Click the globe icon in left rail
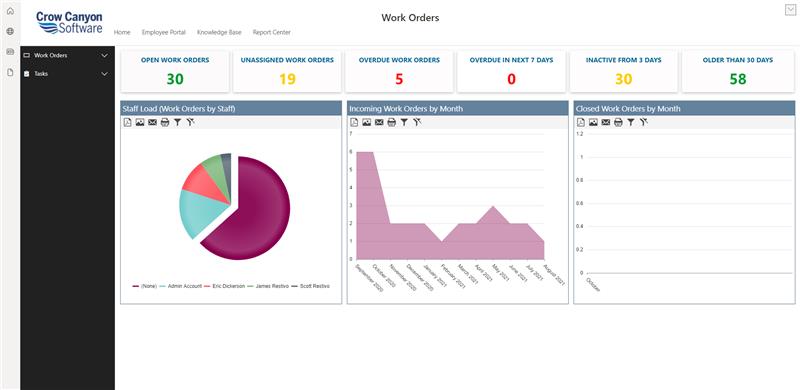Screen dimensions: 800x390 tap(10, 31)
